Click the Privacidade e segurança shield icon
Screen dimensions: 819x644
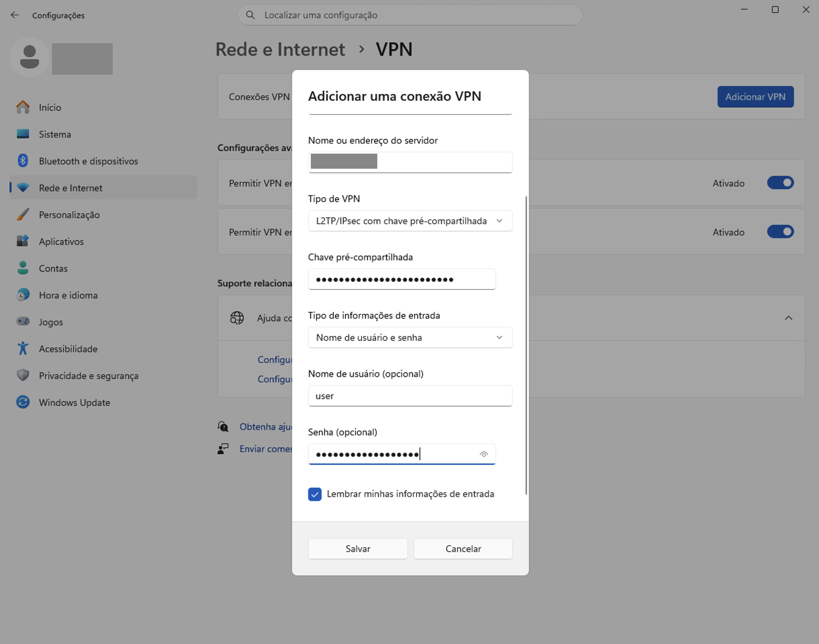pos(23,375)
